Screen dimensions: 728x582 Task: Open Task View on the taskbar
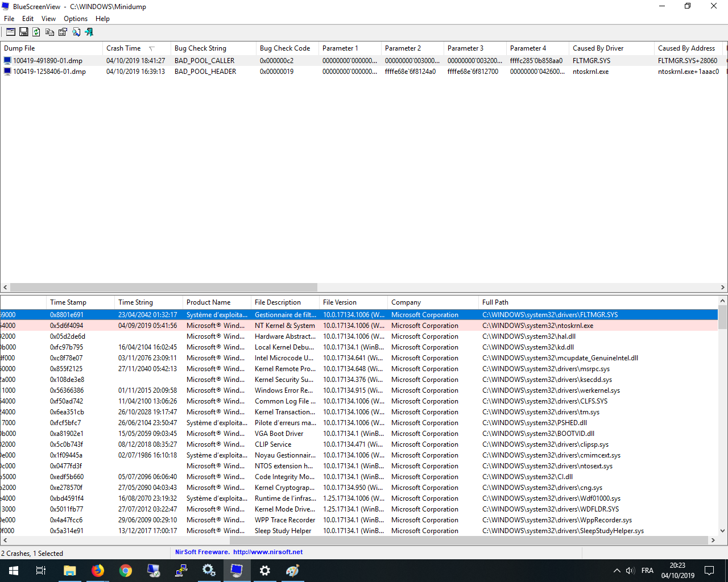point(41,571)
